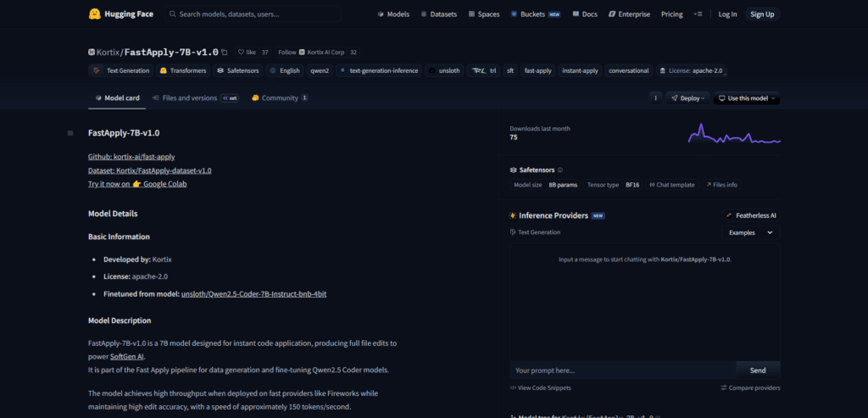Open the Examples dropdown

[x=751, y=232]
